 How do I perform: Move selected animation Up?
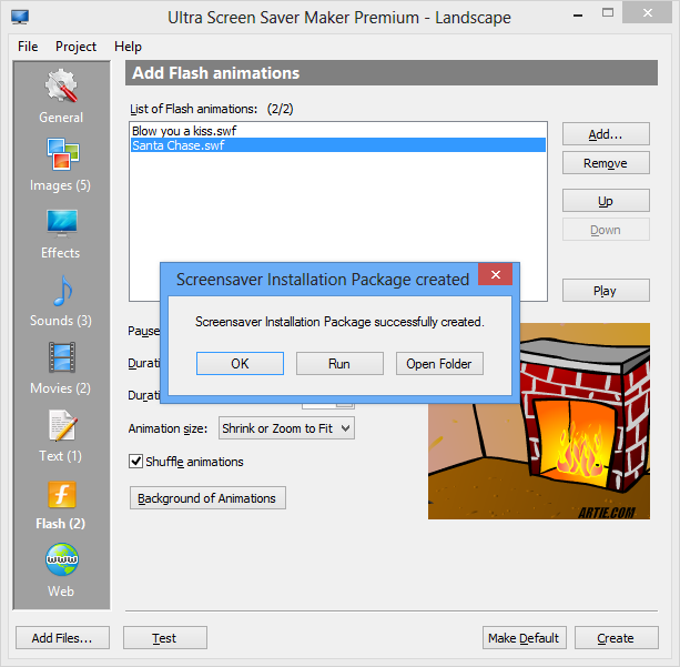606,200
